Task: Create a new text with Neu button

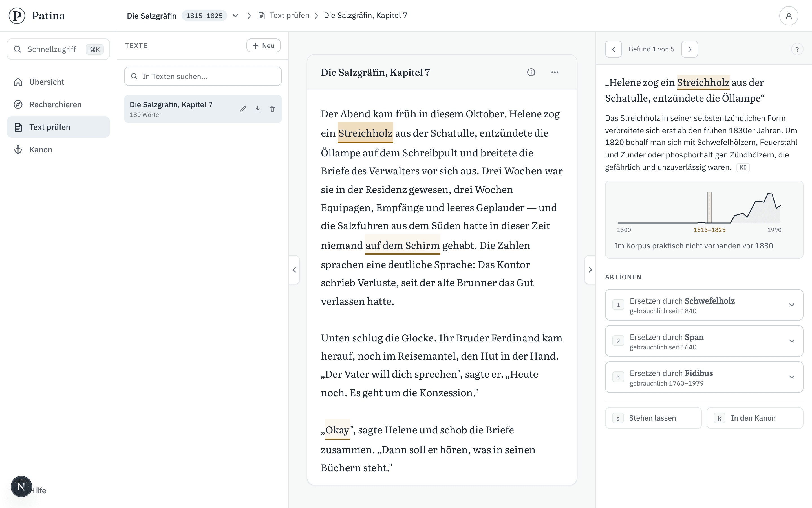Action: pyautogui.click(x=263, y=45)
